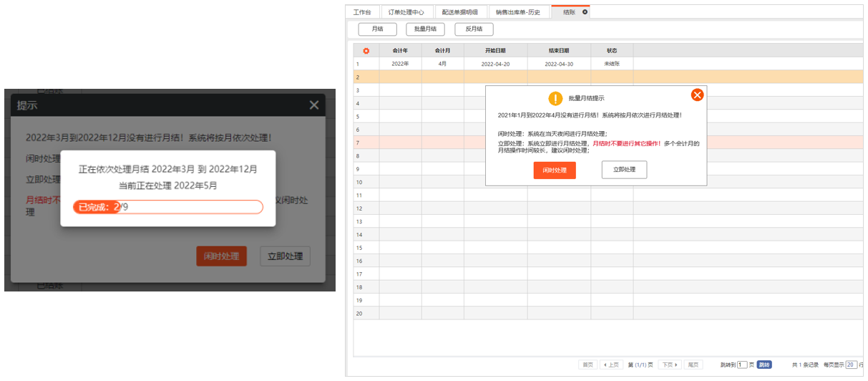Click the 批量月结 toolbar button

click(x=425, y=29)
